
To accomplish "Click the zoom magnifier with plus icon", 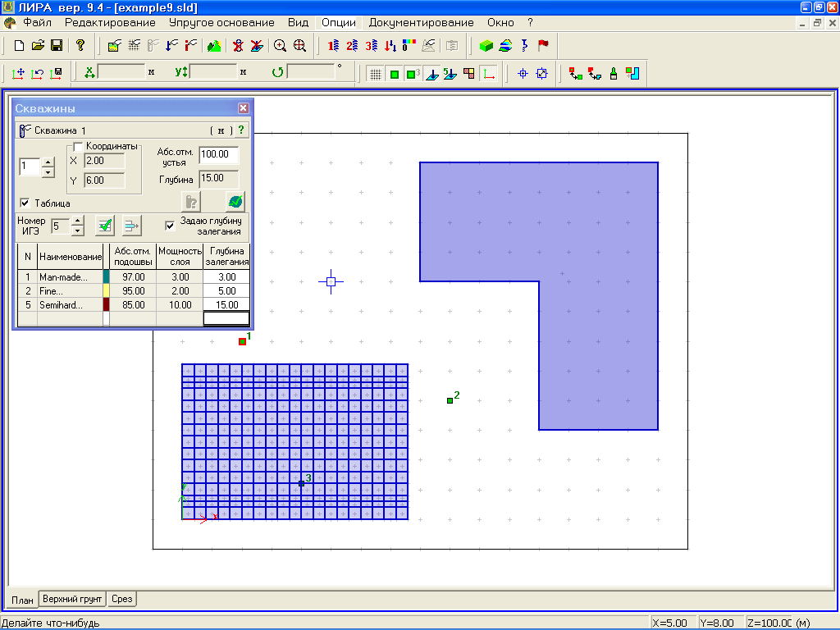I will (x=281, y=45).
